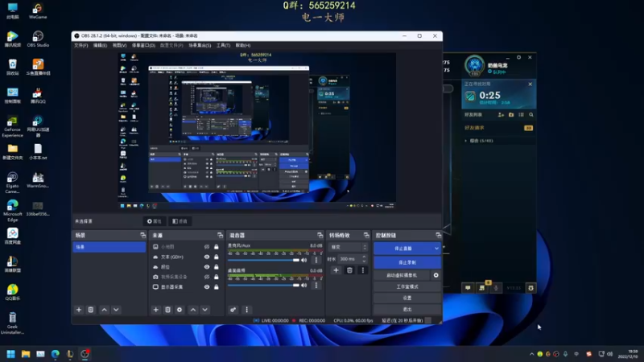
Task: Open Windows Start button on taskbar
Action: pyautogui.click(x=11, y=354)
